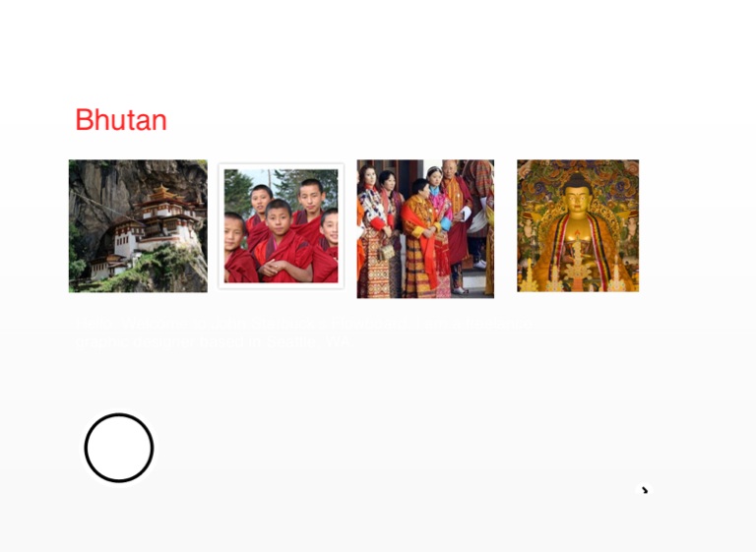Viewport: 756px width, 552px height.
Task: Click the woman in the orange patterned dress
Action: [x=422, y=239]
